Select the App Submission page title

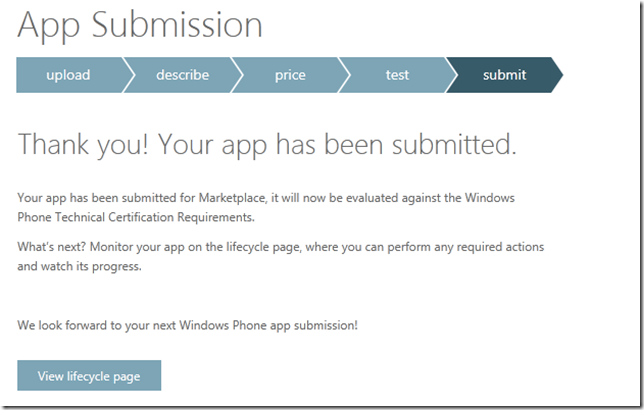pos(140,25)
